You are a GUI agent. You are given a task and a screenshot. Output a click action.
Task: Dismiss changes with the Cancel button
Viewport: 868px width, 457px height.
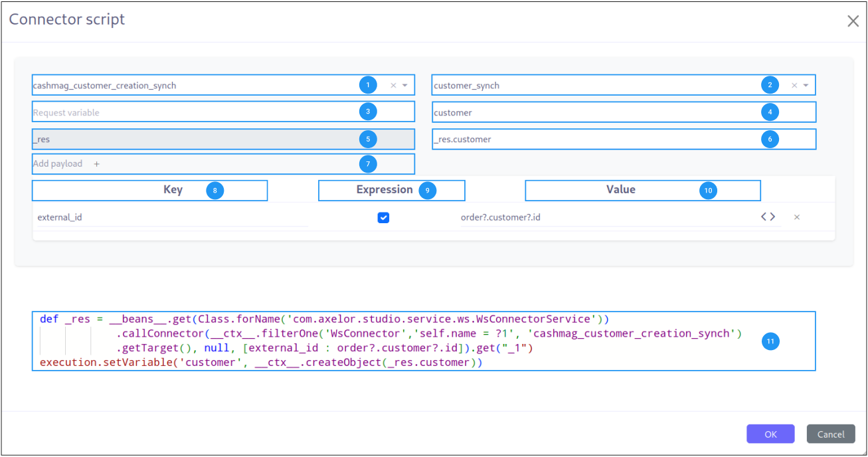[831, 434]
